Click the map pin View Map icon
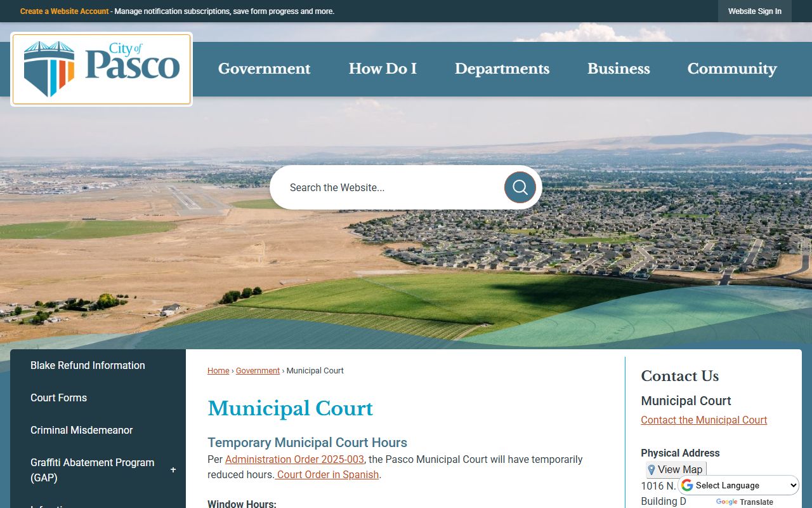The image size is (812, 508). click(652, 470)
